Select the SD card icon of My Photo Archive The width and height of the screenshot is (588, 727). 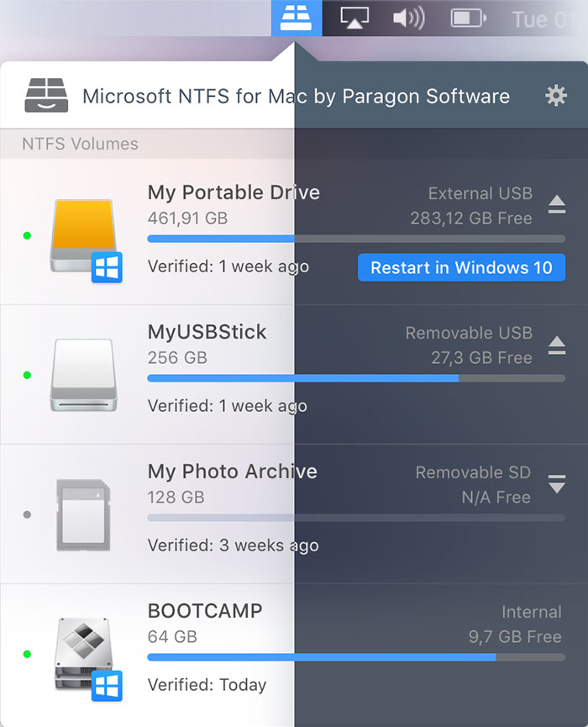coord(83,515)
